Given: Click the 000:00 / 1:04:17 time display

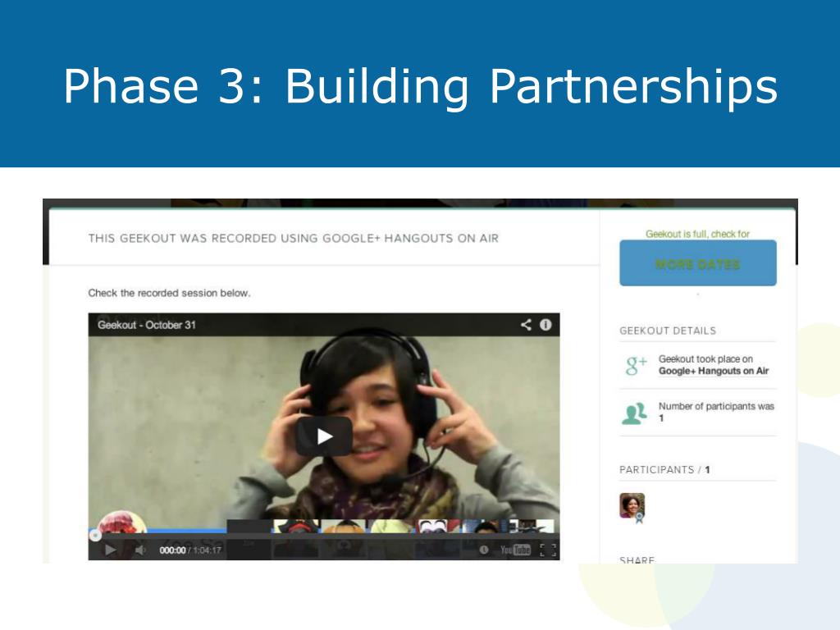Looking at the screenshot, I should tap(190, 550).
